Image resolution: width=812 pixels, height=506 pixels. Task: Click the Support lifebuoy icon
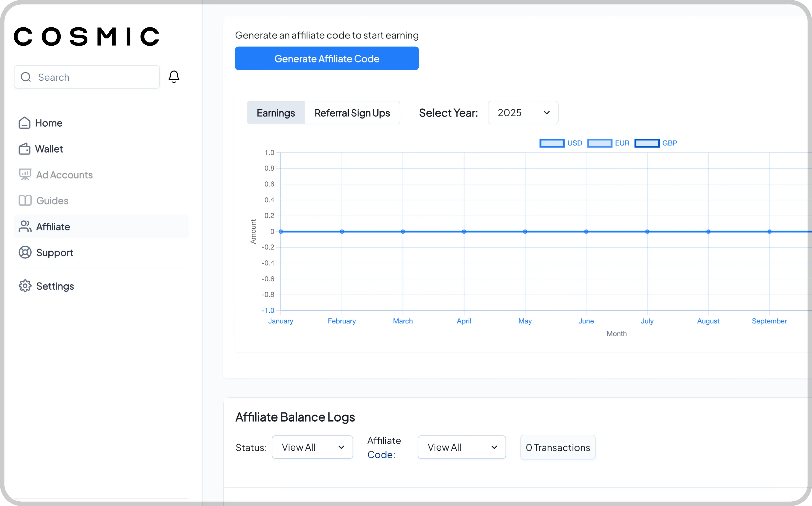click(x=25, y=252)
